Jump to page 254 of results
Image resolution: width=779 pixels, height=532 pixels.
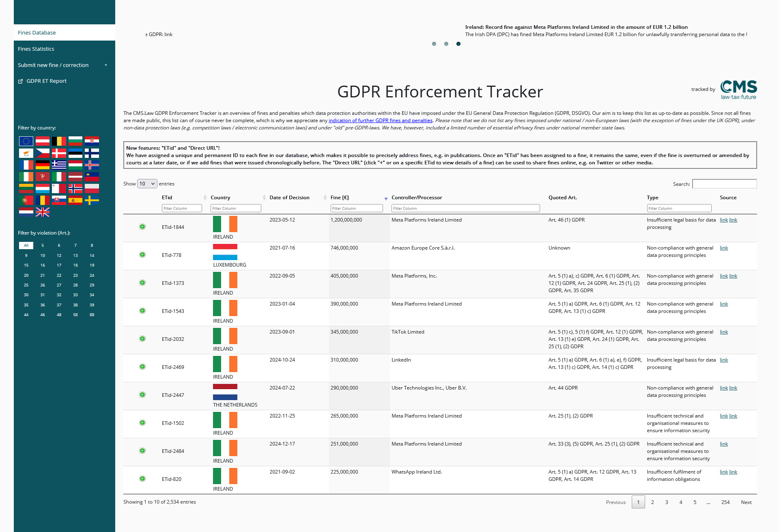(725, 502)
